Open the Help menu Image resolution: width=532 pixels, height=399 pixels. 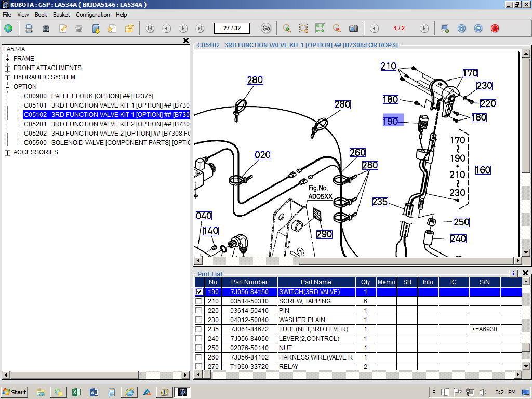coord(121,15)
